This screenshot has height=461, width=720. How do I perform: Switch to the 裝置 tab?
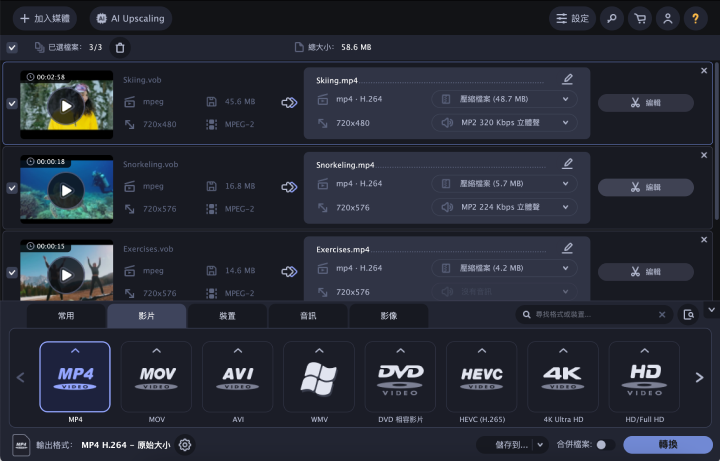pos(227,316)
